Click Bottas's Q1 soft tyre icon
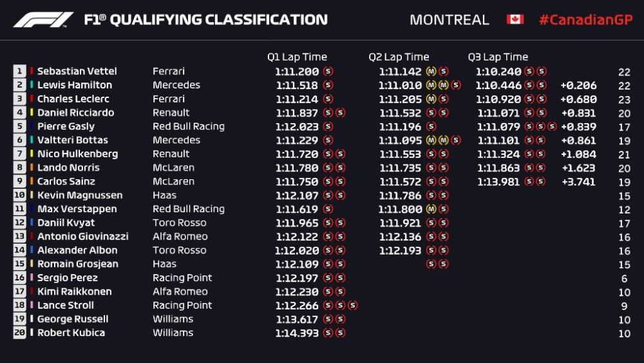The width and height of the screenshot is (644, 363). pos(328,140)
